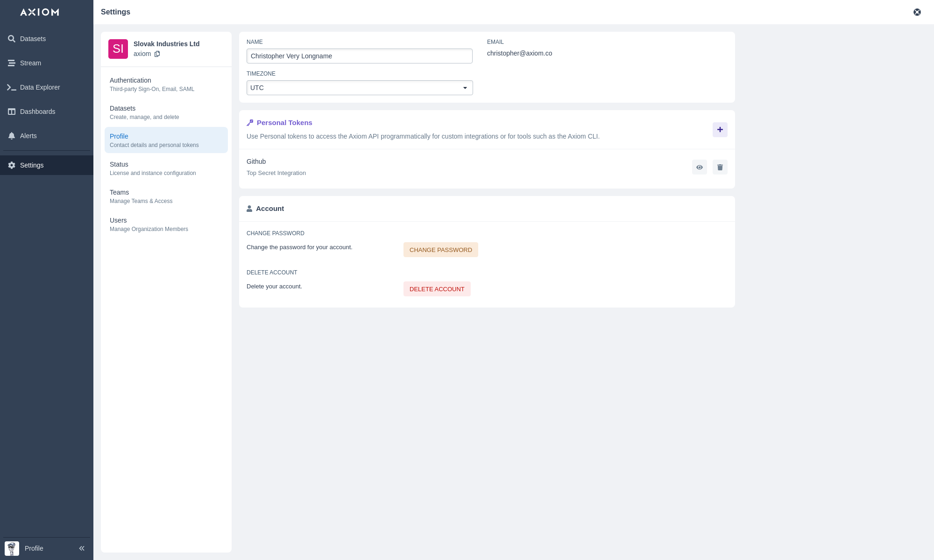The height and width of the screenshot is (560, 934).
Task: Open the help lifebuoy icon
Action: coord(917,12)
